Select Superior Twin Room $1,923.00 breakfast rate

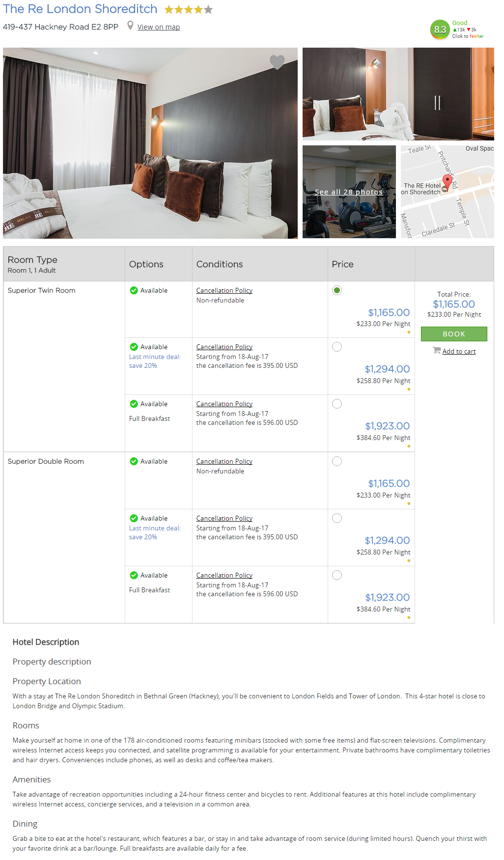click(337, 404)
